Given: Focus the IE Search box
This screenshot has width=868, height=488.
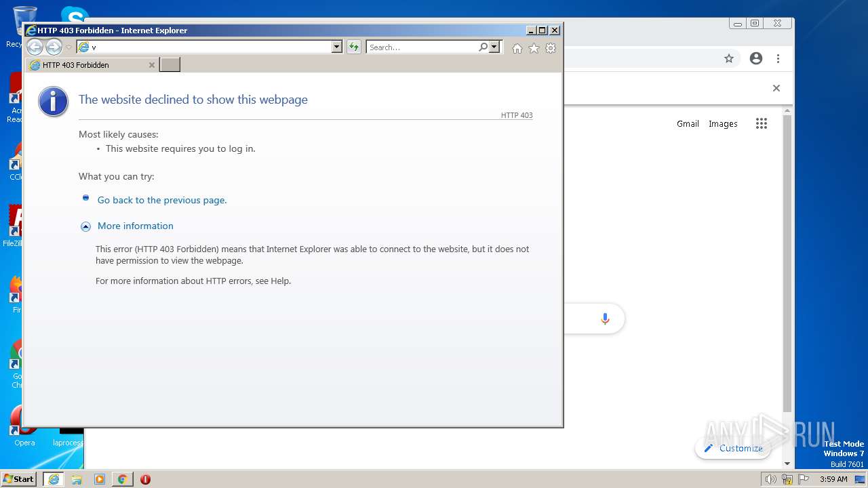Looking at the screenshot, I should click(422, 47).
